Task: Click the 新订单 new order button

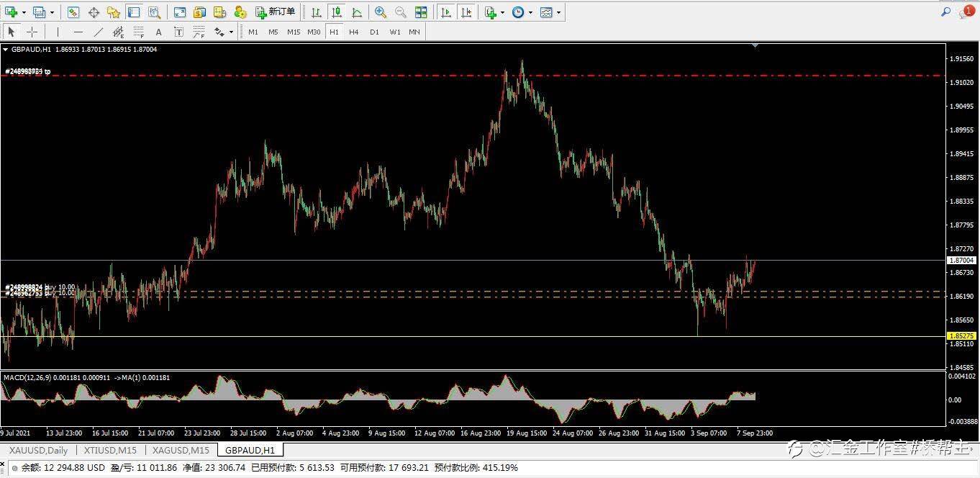Action: point(276,12)
